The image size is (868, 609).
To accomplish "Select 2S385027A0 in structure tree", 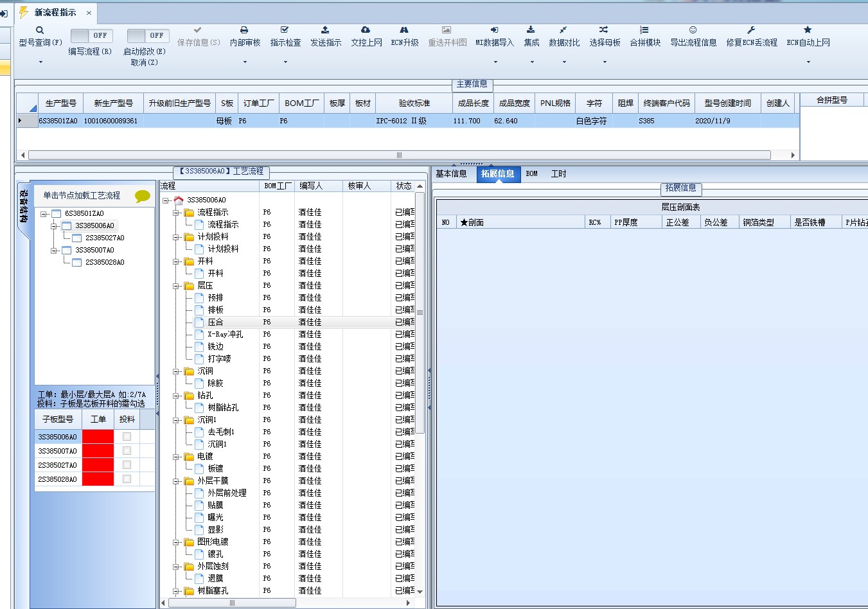I will click(x=105, y=238).
